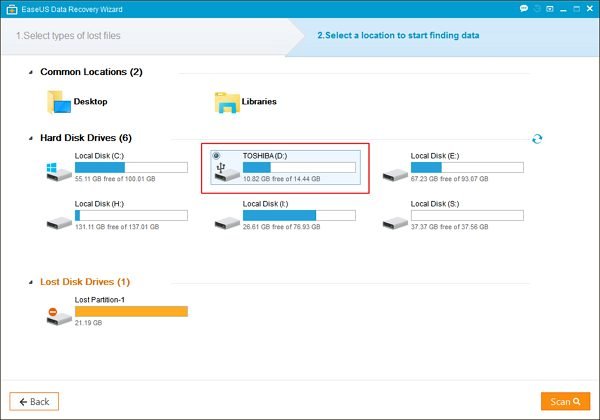The width and height of the screenshot is (600, 420).
Task: Open the title bar menu box icon
Action: tap(550, 8)
